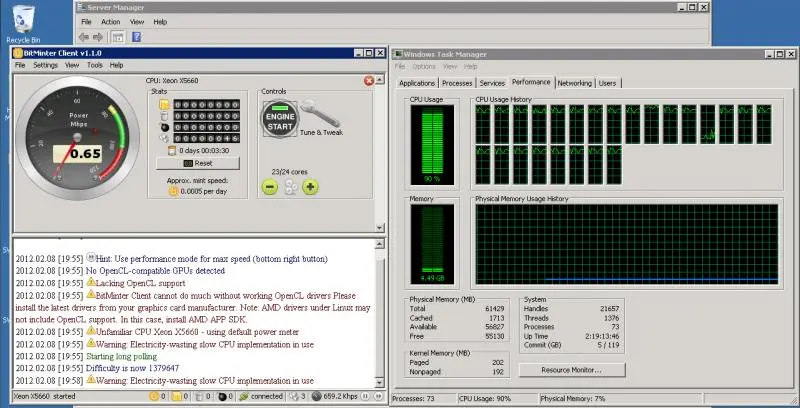Click the rejected proofs trash icon in Stats
Screen dimensions: 800x408
pos(164,116)
